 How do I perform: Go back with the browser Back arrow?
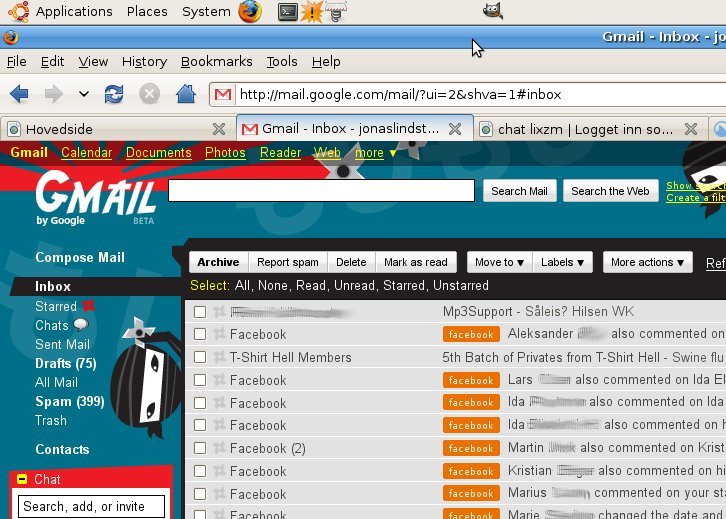coord(19,94)
